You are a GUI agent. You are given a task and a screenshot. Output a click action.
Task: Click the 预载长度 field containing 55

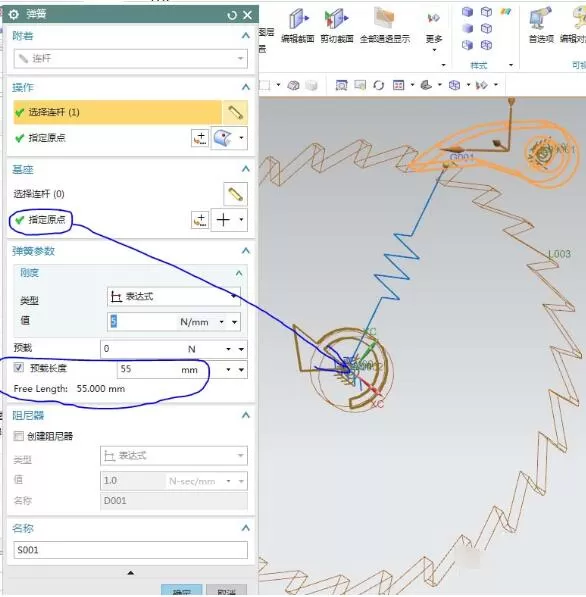(x=148, y=369)
